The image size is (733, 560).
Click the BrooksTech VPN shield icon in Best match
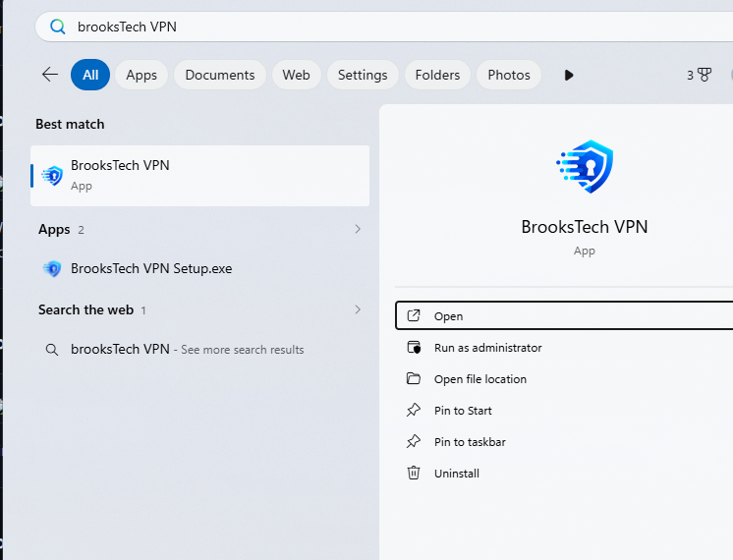click(52, 176)
